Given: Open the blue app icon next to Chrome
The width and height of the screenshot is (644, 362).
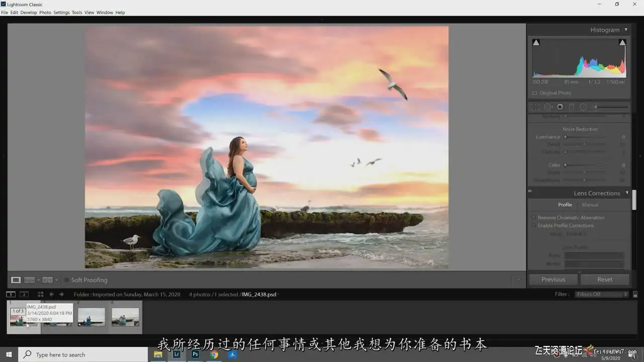Looking at the screenshot, I should (x=232, y=354).
